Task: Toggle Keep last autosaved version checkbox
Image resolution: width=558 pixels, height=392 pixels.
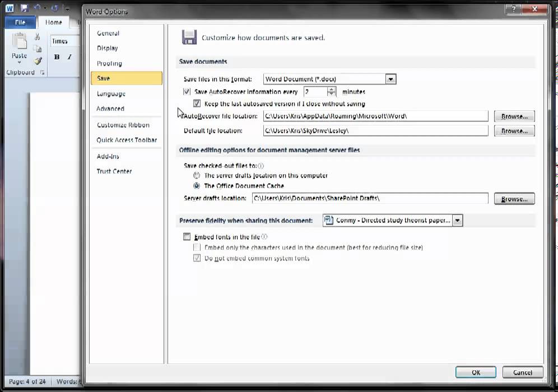Action: click(x=197, y=104)
